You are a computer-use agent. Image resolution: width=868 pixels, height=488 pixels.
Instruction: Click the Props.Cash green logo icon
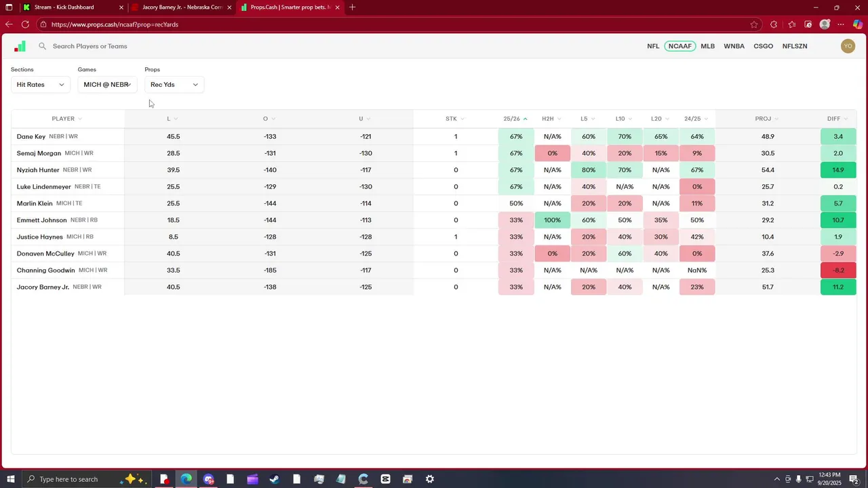pyautogui.click(x=20, y=46)
